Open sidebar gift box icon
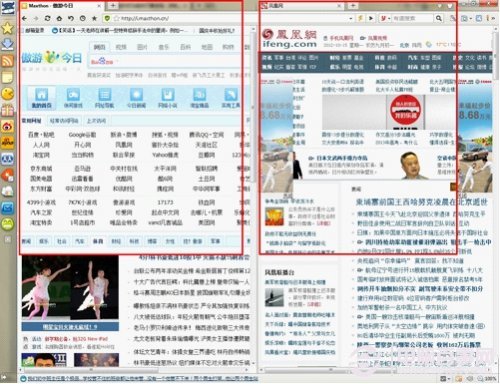 click(8, 110)
